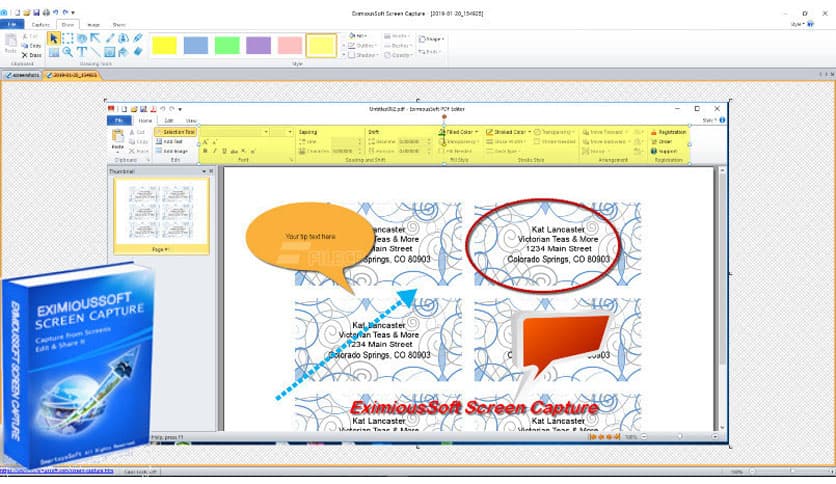Select the pink style swatch
836x484 pixels.
[290, 45]
